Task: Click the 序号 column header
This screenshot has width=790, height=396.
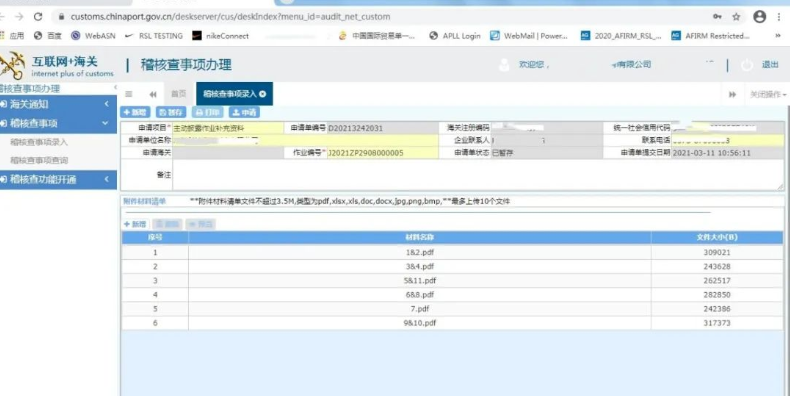Action: (x=155, y=237)
